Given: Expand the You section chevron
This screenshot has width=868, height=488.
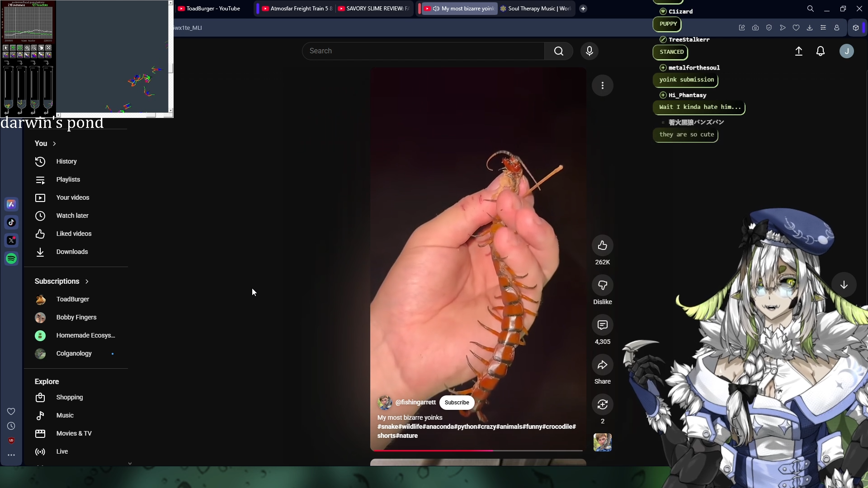Looking at the screenshot, I should click(54, 143).
